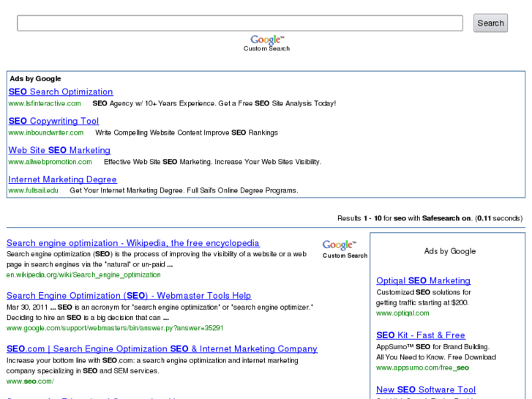Open the Wikipedia Search engine optimization result
532x399 pixels.
click(133, 243)
